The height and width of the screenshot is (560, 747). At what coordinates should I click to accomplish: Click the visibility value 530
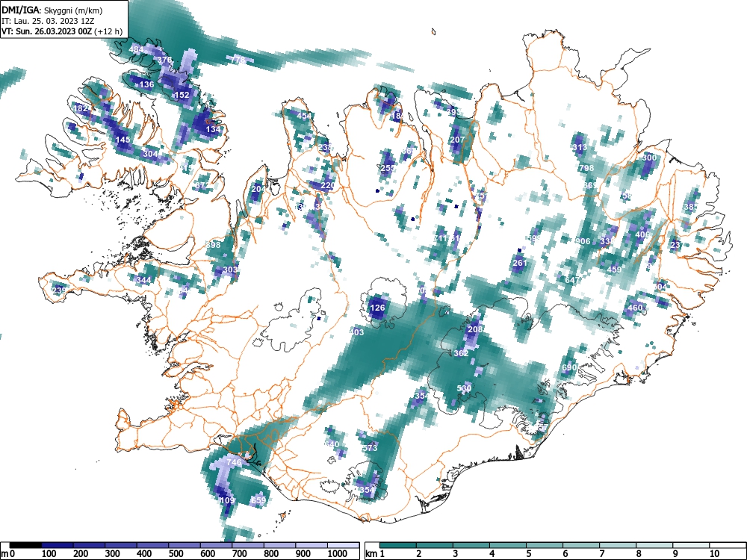(464, 388)
